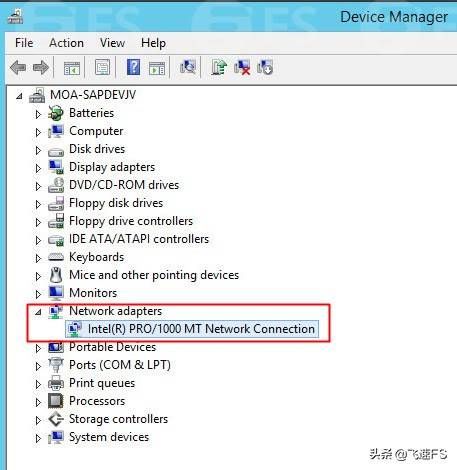
Task: Click Uninstall device icon with red X
Action: [x=242, y=67]
